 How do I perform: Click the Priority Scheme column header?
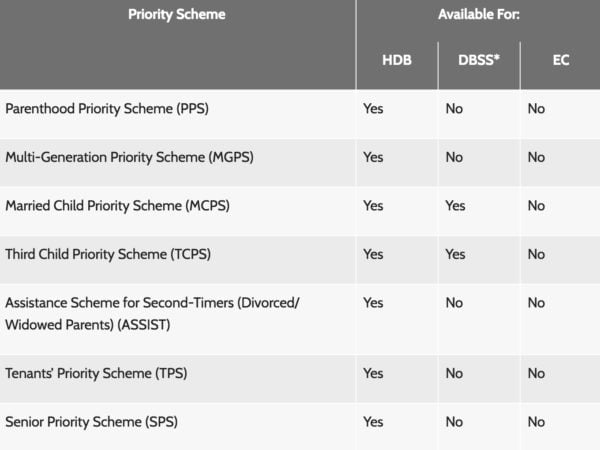(177, 15)
